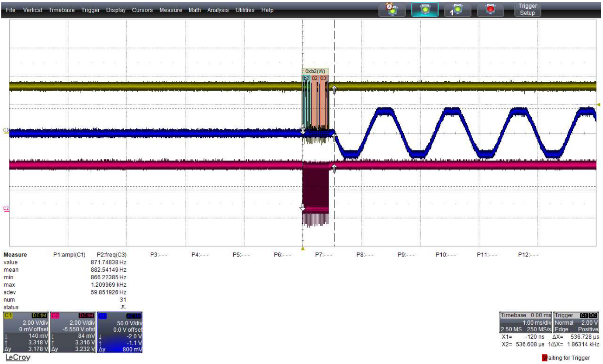Select the empty P9 measurement slot

[406, 255]
